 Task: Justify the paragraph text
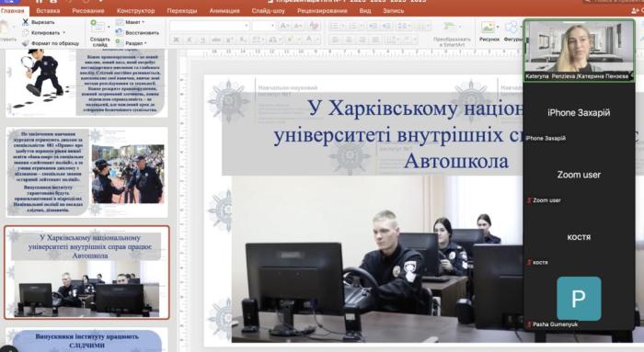tap(375, 40)
